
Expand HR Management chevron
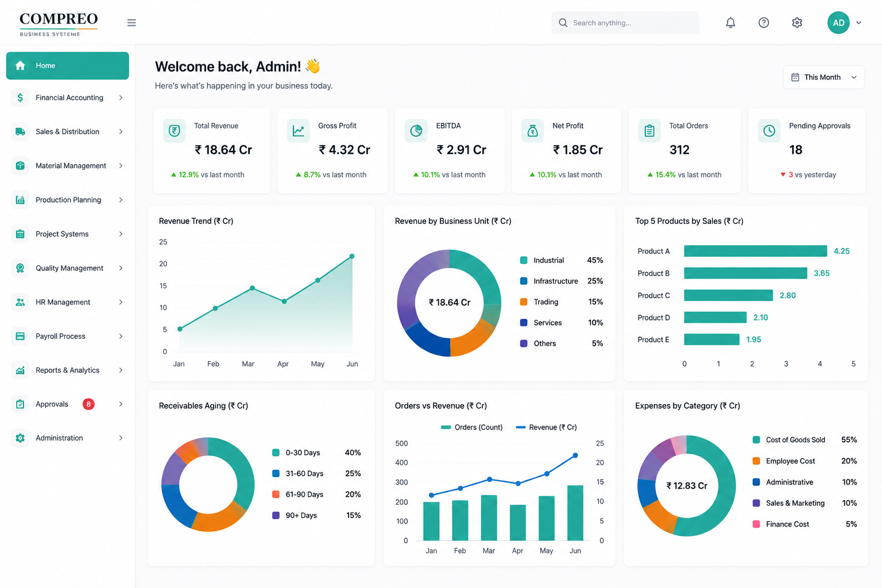pyautogui.click(x=121, y=302)
